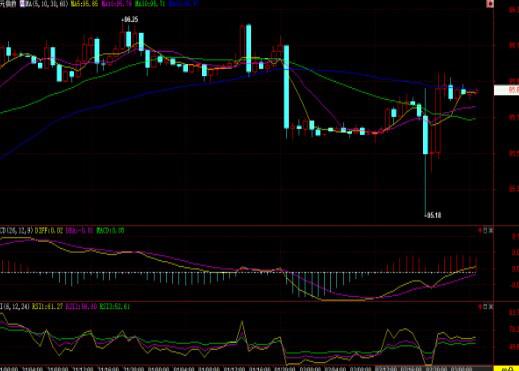The height and width of the screenshot is (371, 519).
Task: Click the pink icon at the chart's top-right corner
Action: click(490, 4)
